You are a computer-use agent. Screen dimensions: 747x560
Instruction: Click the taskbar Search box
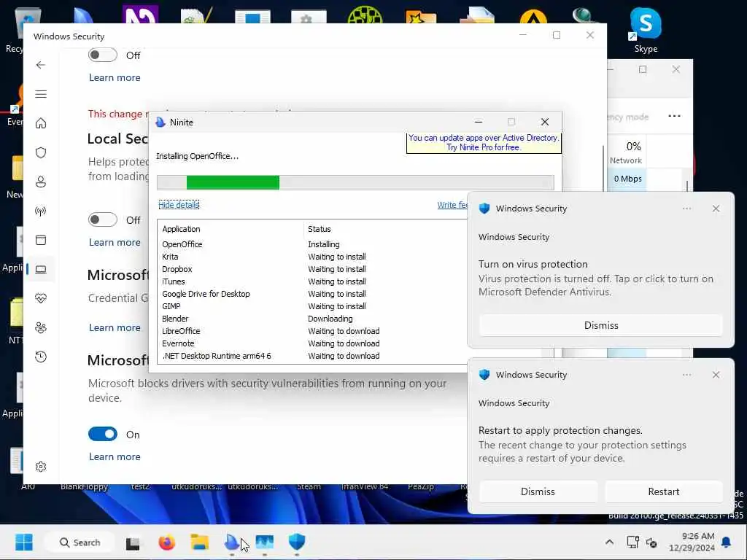[80, 542]
